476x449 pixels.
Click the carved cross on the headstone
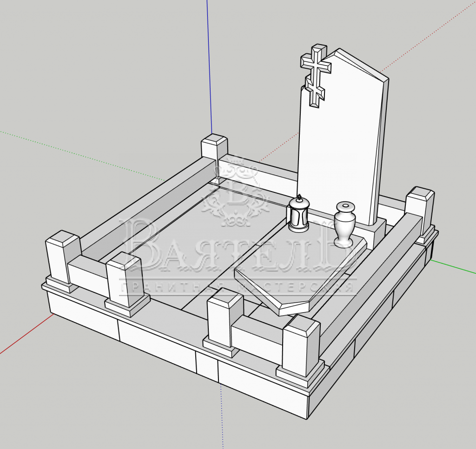pyautogui.click(x=317, y=74)
